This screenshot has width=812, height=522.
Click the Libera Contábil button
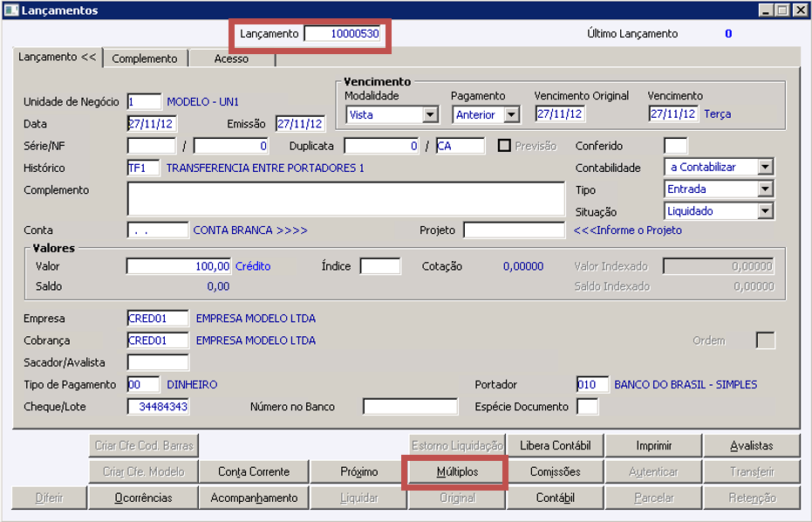(x=555, y=446)
